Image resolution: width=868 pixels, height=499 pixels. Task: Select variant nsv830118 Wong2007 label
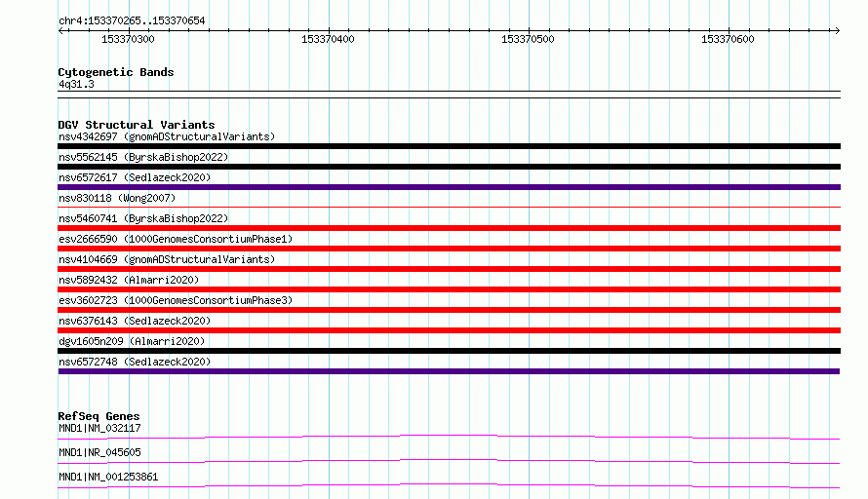coord(117,198)
